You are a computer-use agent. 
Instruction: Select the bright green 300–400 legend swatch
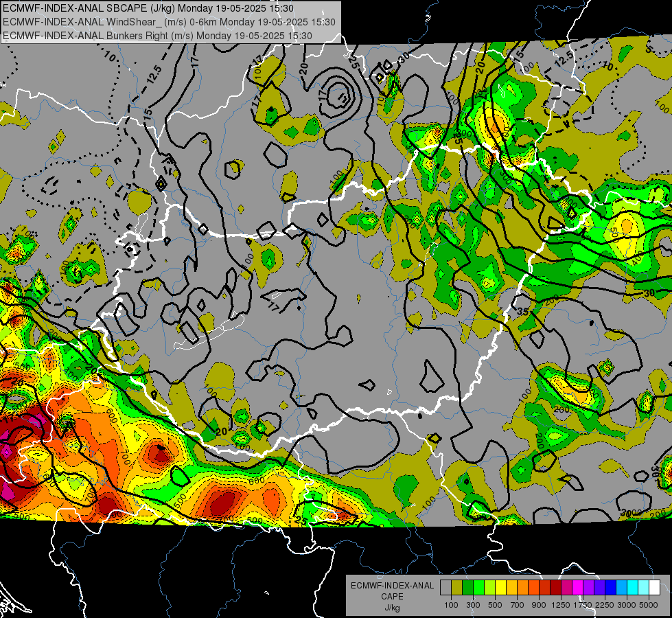[x=478, y=587]
